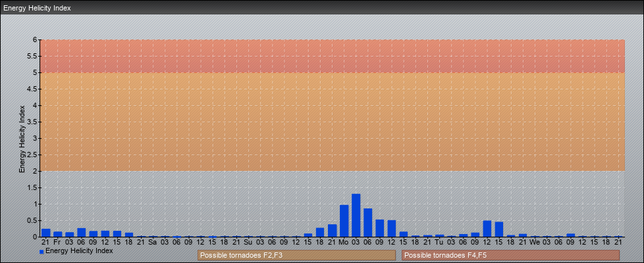Image resolution: width=644 pixels, height=263 pixels.
Task: Click the Possible tornadoes F2,F3 legend box
Action: click(x=296, y=255)
